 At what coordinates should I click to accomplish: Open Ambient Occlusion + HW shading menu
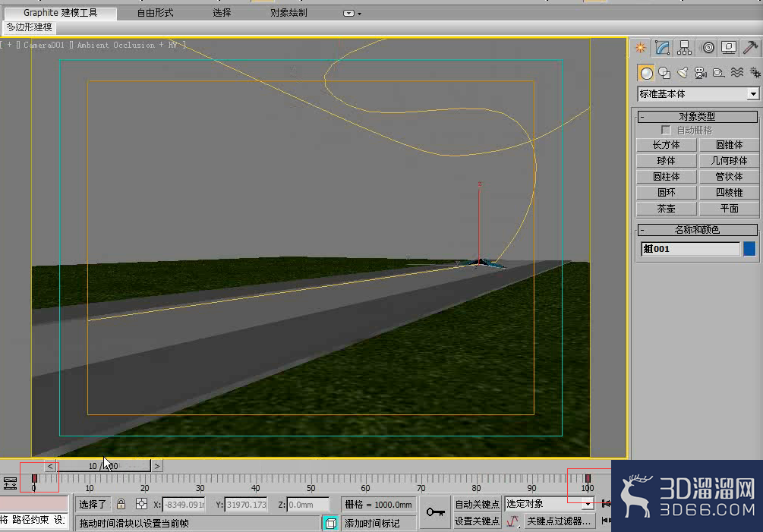pyautogui.click(x=127, y=46)
